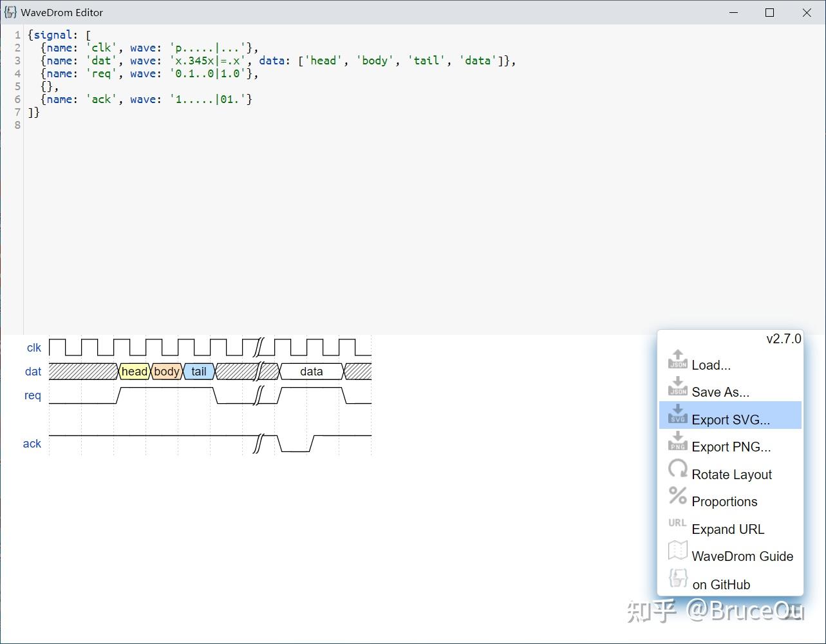Click the GitHub logo icon in menu
The width and height of the screenshot is (826, 644).
(677, 578)
